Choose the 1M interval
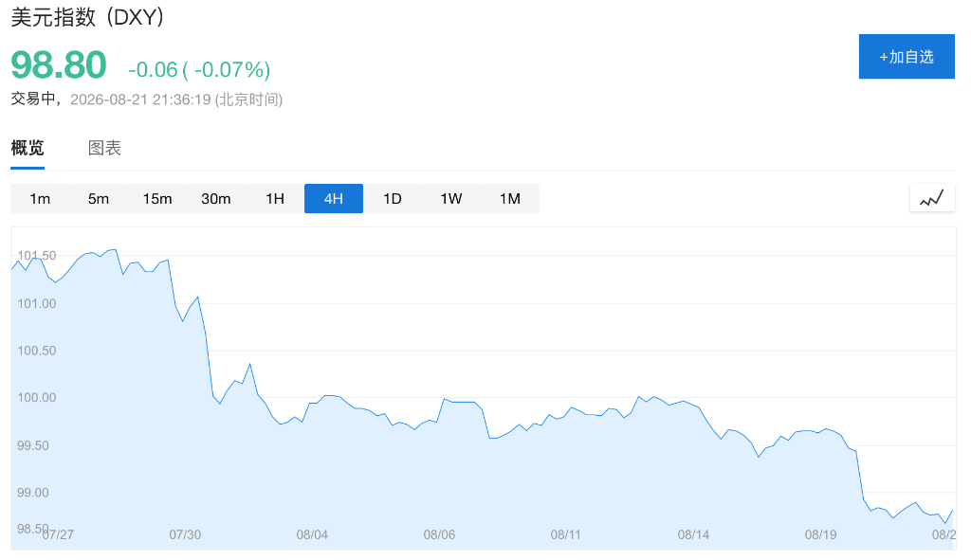 coord(510,199)
